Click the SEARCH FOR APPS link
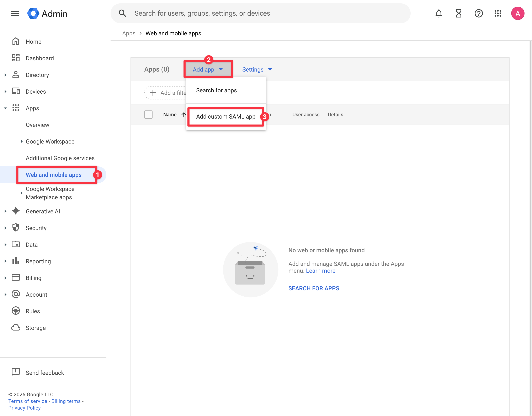The height and width of the screenshot is (416, 532). [314, 288]
